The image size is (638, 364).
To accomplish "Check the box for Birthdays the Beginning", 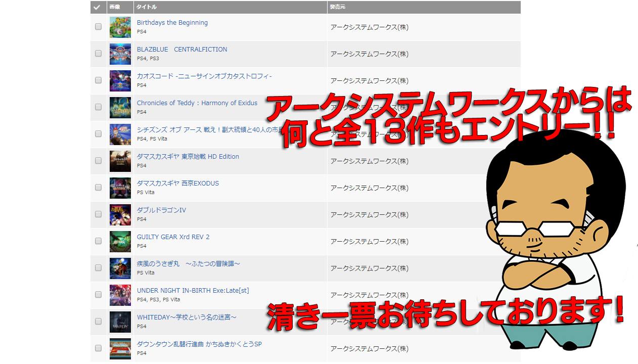I will point(98,27).
